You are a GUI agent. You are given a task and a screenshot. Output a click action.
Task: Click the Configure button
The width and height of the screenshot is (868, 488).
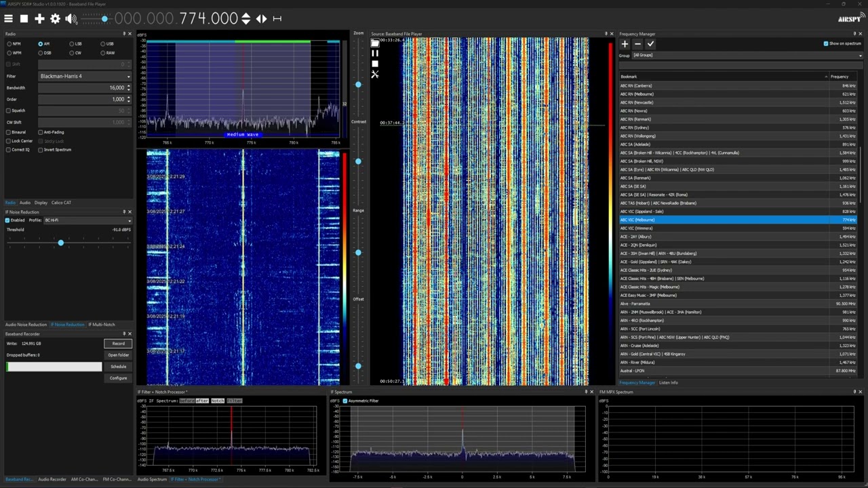tap(118, 378)
